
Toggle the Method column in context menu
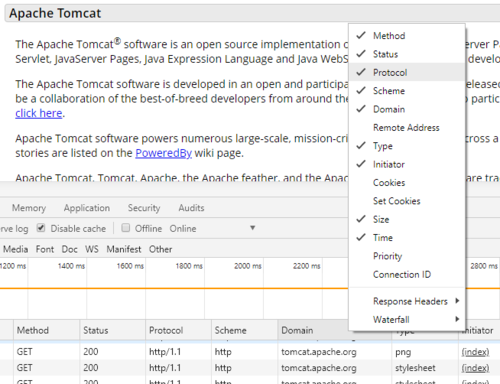(x=407, y=36)
